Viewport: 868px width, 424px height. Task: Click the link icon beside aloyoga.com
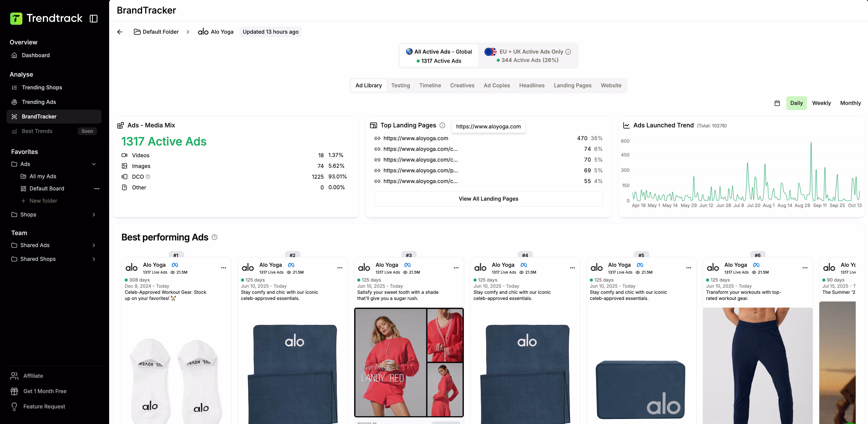tap(378, 138)
